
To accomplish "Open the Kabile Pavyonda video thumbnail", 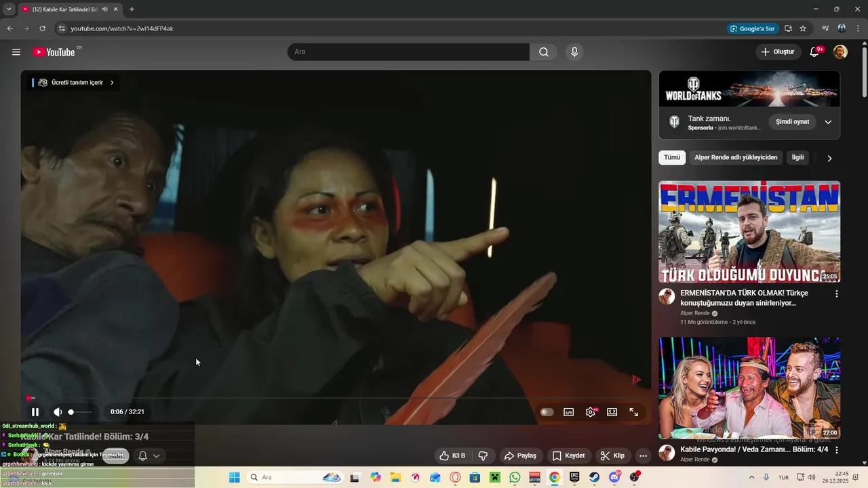I will point(749,388).
